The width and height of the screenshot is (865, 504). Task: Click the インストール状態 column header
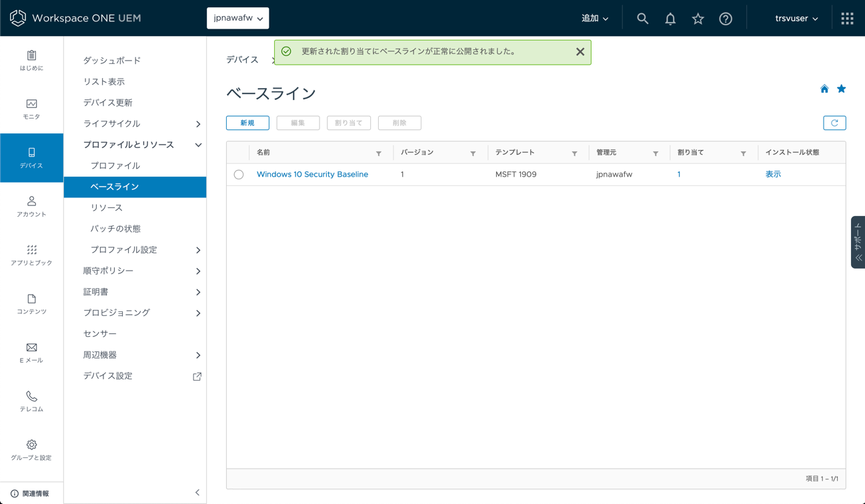coord(792,153)
